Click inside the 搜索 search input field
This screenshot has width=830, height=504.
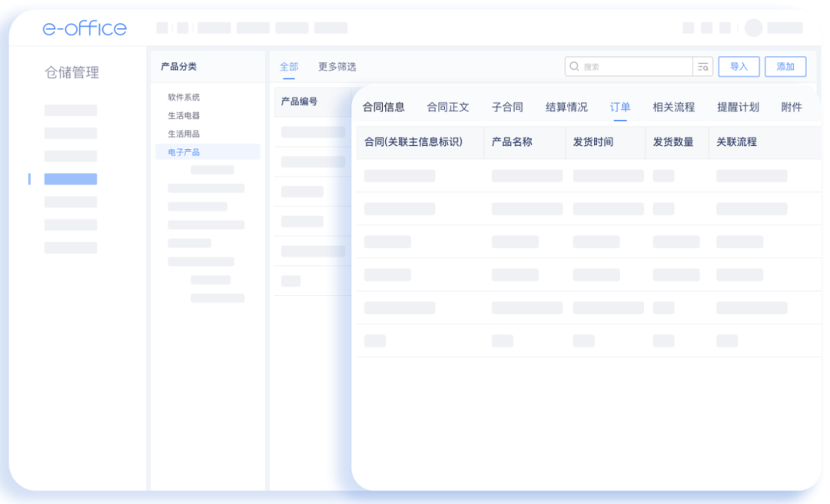pyautogui.click(x=630, y=66)
